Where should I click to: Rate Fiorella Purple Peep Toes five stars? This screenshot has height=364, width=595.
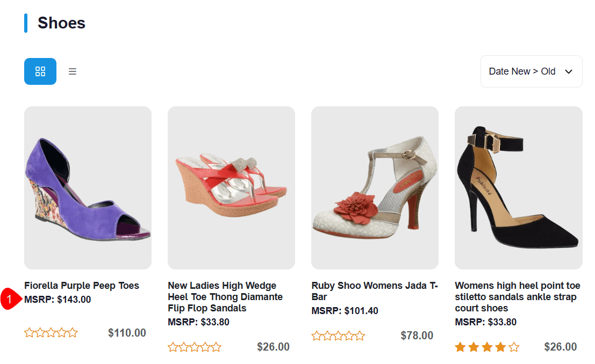pyautogui.click(x=73, y=333)
